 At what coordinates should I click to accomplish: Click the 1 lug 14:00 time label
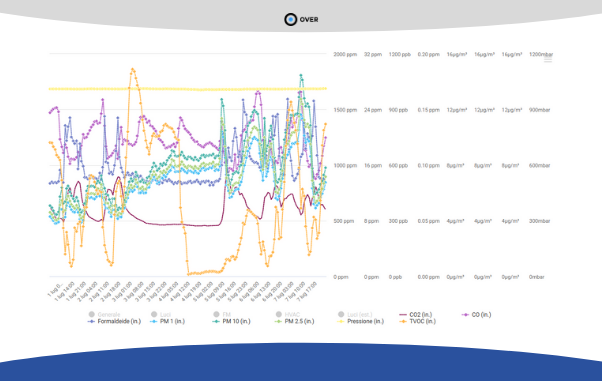tap(64, 292)
